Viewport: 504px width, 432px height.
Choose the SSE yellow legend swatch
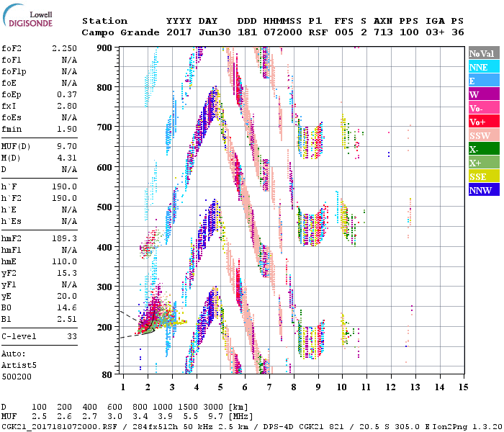(483, 176)
